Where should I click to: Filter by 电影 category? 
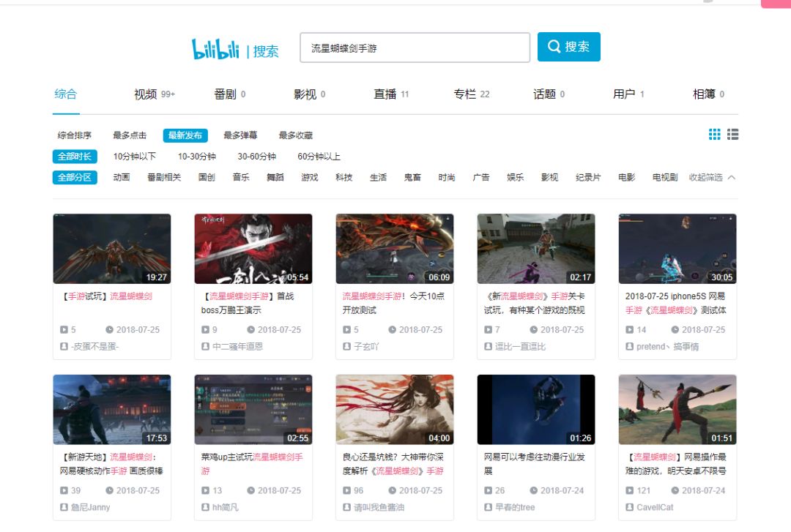pos(626,178)
